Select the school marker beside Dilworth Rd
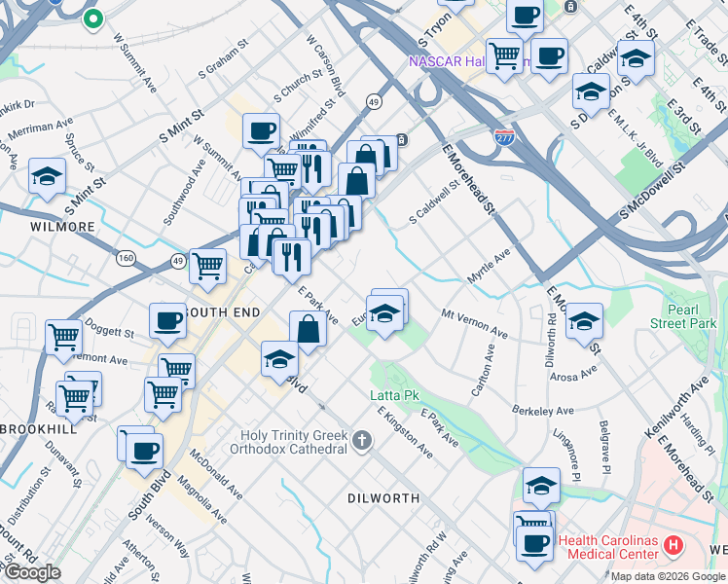 [585, 324]
